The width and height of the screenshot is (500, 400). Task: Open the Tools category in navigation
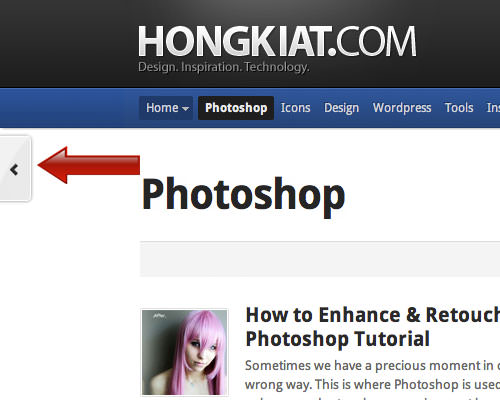pos(459,108)
